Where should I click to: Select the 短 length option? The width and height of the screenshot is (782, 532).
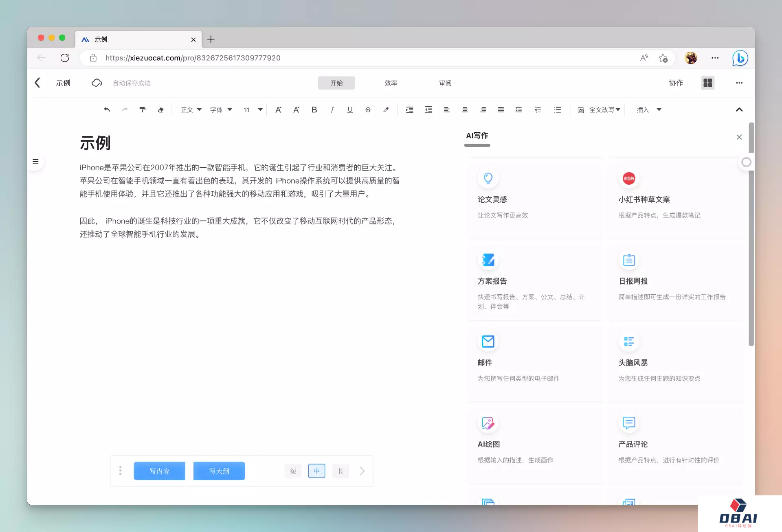pyautogui.click(x=293, y=471)
